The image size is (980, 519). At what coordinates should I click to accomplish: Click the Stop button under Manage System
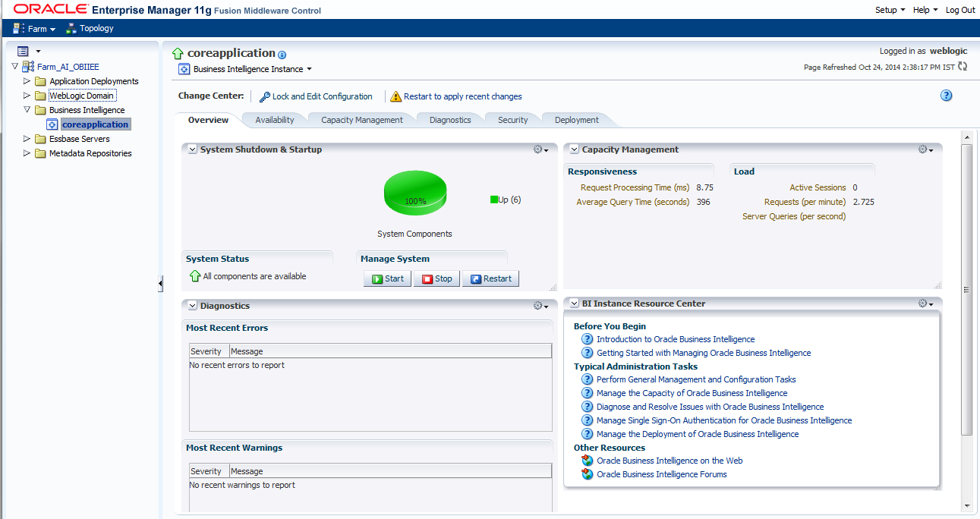(x=436, y=278)
